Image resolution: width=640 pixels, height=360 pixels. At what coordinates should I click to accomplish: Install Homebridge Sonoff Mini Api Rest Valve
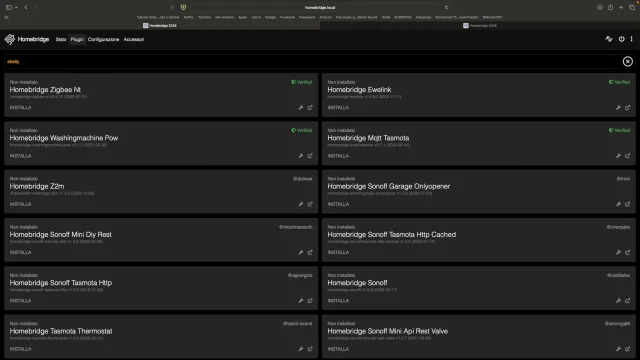coord(338,349)
